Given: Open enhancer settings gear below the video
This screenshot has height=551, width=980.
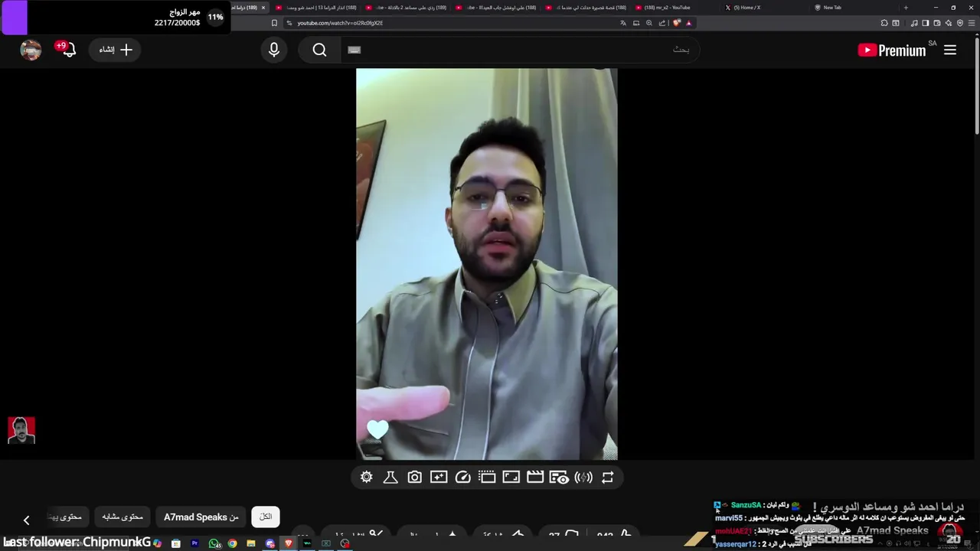Looking at the screenshot, I should pos(367,478).
